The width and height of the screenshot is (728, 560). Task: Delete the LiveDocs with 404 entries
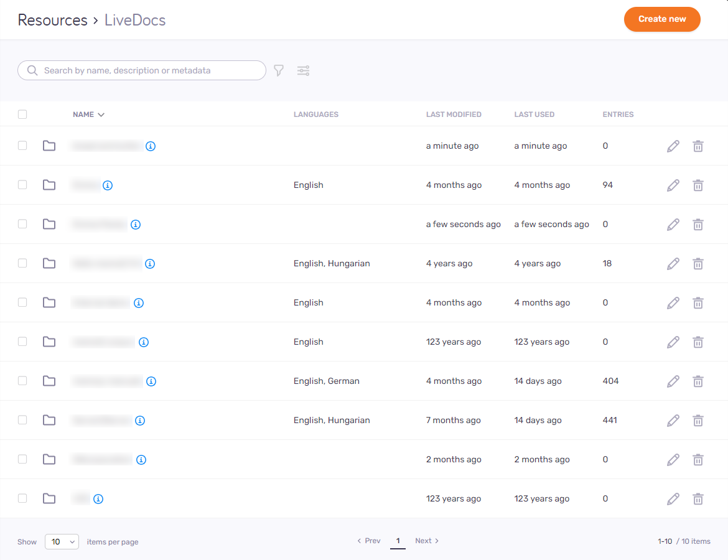click(x=698, y=381)
